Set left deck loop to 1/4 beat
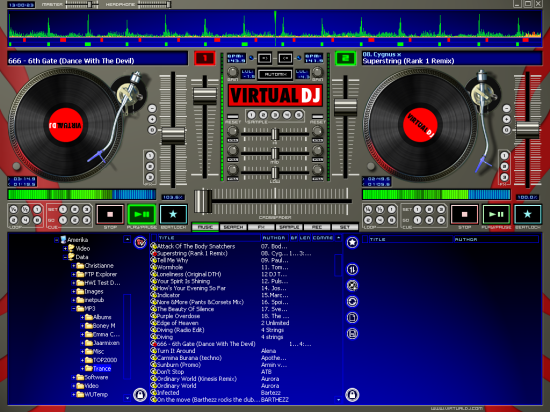Screen dimensions: 550x412 tap(13, 210)
